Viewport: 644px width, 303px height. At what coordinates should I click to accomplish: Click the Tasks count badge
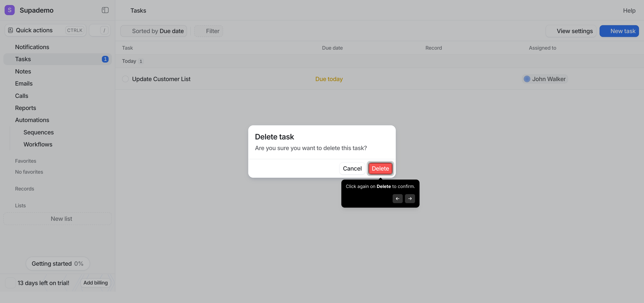pyautogui.click(x=105, y=59)
